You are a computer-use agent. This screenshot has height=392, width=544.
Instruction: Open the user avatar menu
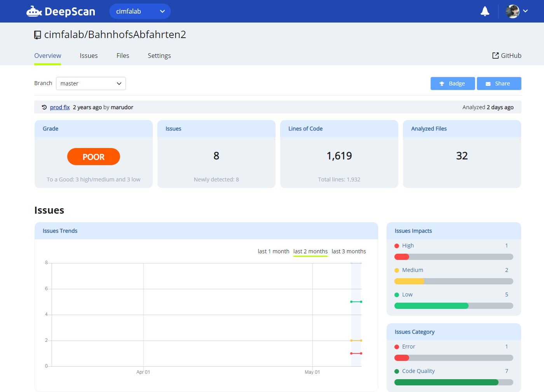click(x=513, y=11)
